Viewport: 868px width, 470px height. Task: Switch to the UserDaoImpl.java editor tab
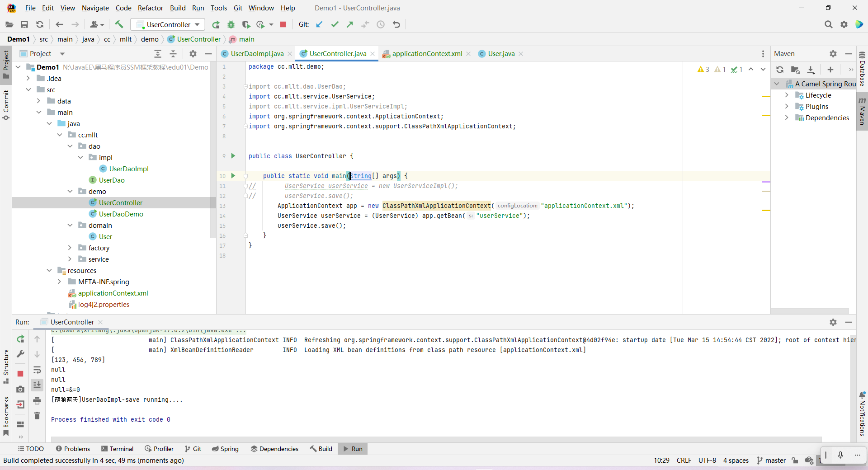click(257, 54)
